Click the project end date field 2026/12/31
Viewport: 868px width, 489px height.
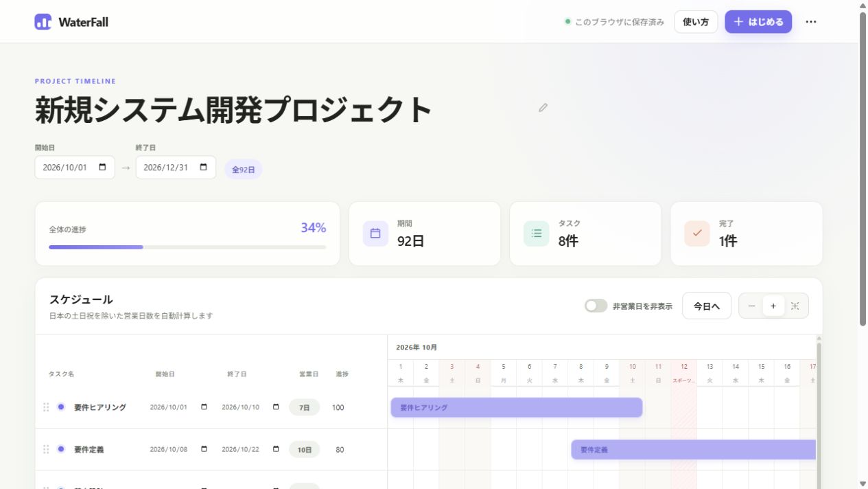[x=176, y=167]
